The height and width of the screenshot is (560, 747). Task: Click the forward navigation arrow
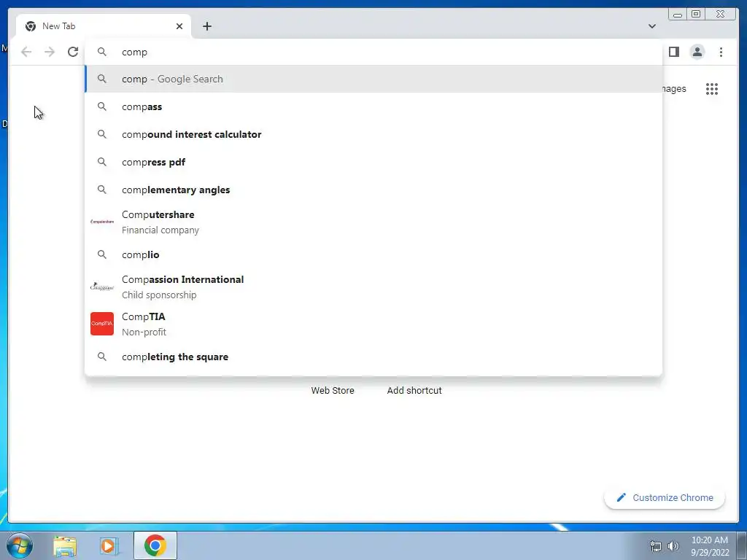pyautogui.click(x=50, y=52)
